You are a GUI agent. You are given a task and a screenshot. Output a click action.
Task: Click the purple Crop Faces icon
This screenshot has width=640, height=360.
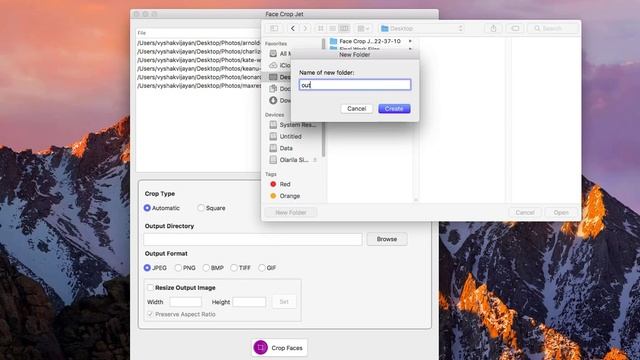coord(260,348)
